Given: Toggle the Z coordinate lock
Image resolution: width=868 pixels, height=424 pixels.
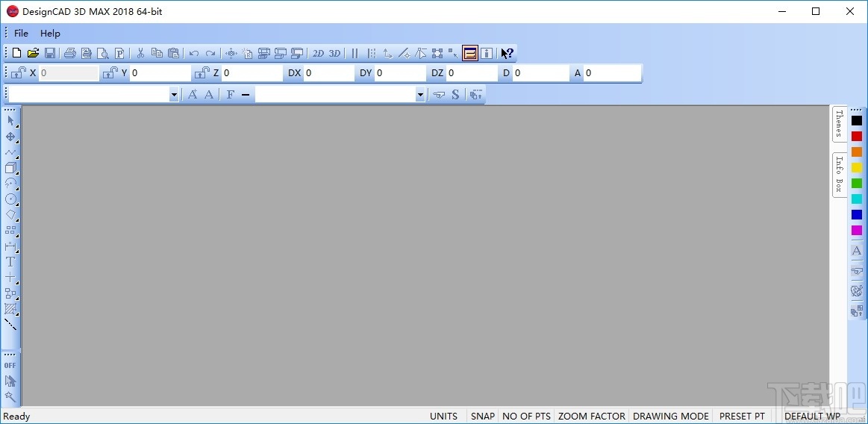Looking at the screenshot, I should pos(202,72).
